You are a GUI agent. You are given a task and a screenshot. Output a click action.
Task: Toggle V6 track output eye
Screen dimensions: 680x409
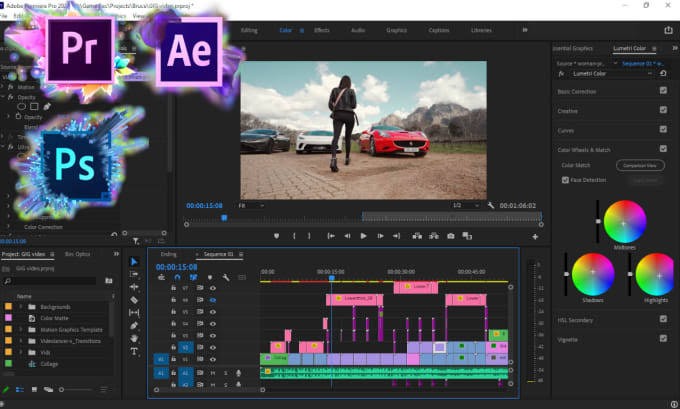(213, 300)
